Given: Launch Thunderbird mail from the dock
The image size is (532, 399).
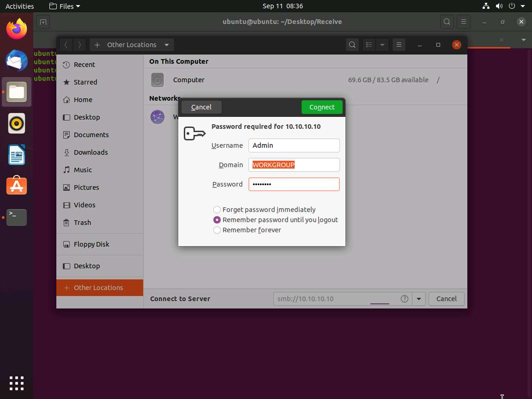Looking at the screenshot, I should [x=16, y=61].
